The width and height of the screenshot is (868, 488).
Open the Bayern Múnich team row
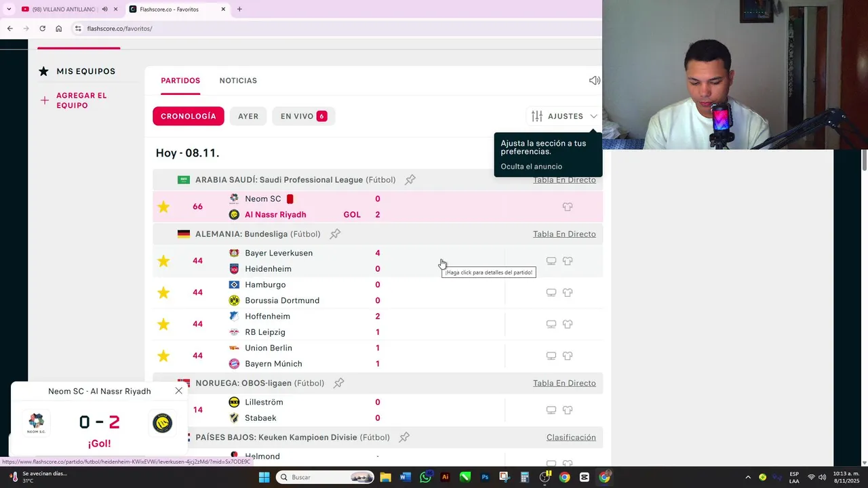[273, 364]
